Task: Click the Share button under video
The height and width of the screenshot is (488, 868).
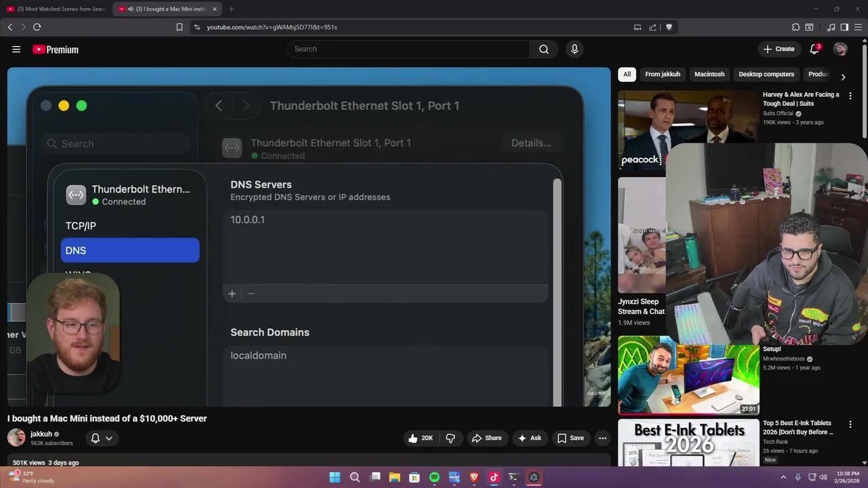Action: pos(486,438)
